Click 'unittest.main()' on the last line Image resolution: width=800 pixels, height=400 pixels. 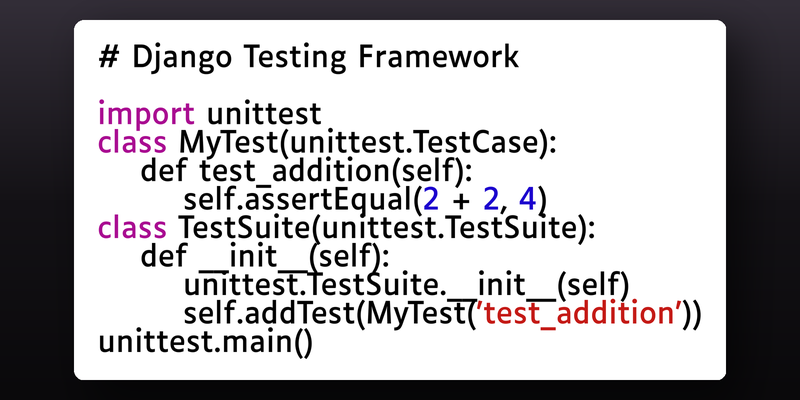click(x=205, y=344)
